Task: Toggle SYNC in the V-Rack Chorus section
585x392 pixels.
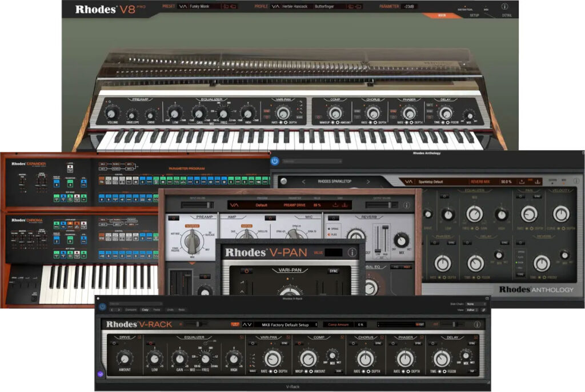Action: click(x=378, y=343)
